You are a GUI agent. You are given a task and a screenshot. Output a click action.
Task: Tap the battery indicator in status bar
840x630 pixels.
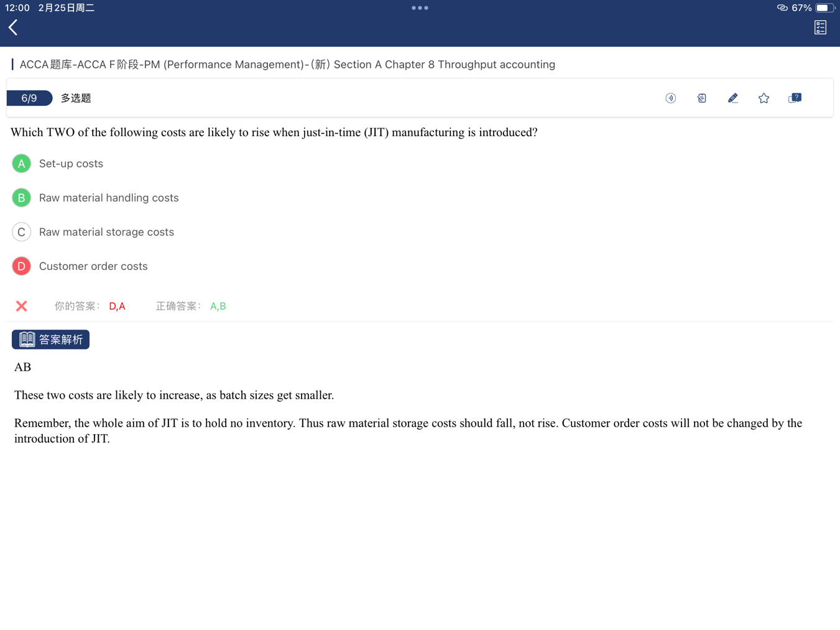point(824,8)
